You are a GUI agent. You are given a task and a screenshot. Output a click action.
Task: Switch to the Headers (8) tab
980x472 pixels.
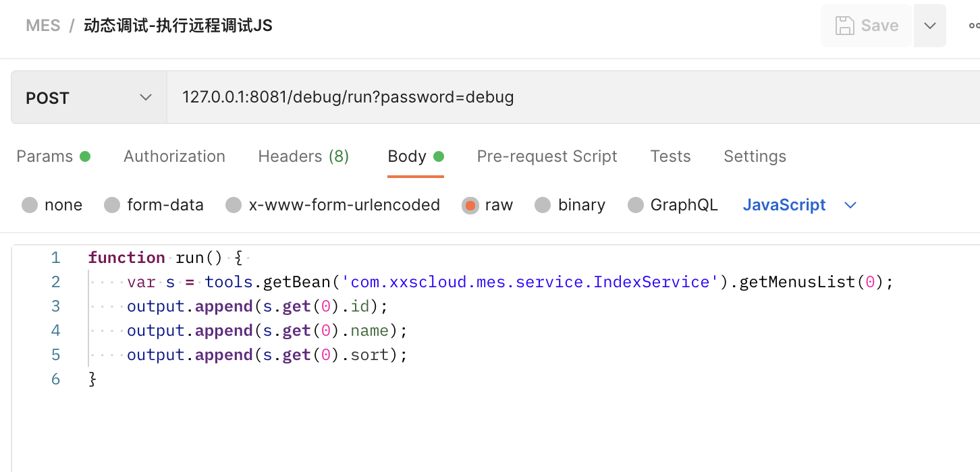pyautogui.click(x=303, y=156)
